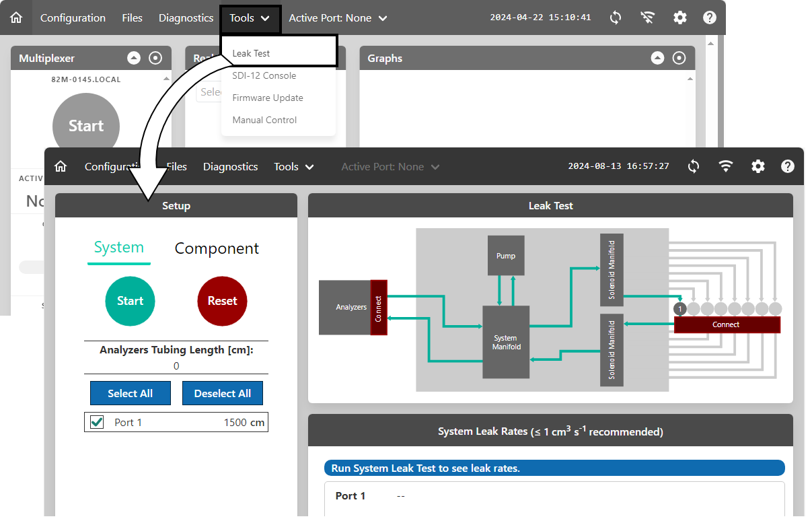Image resolution: width=812 pixels, height=523 pixels.
Task: Switch to Component tab in Setup
Action: (x=217, y=248)
